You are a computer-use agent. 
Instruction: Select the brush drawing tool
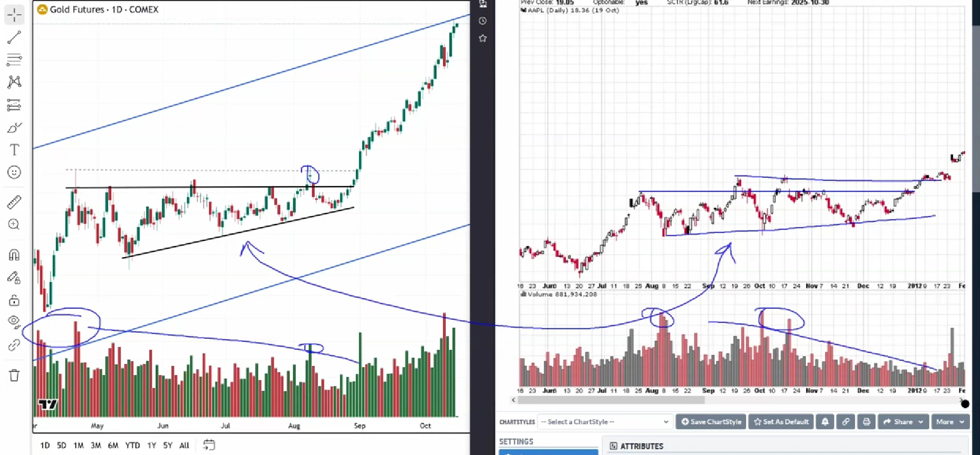(x=14, y=128)
